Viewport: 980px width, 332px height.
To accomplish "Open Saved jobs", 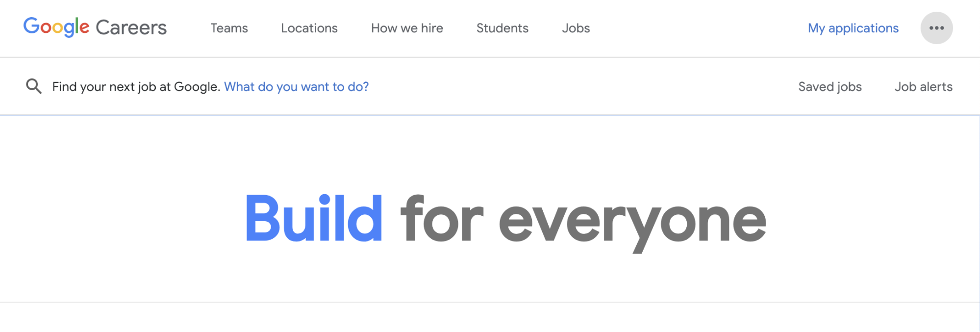I will click(829, 87).
